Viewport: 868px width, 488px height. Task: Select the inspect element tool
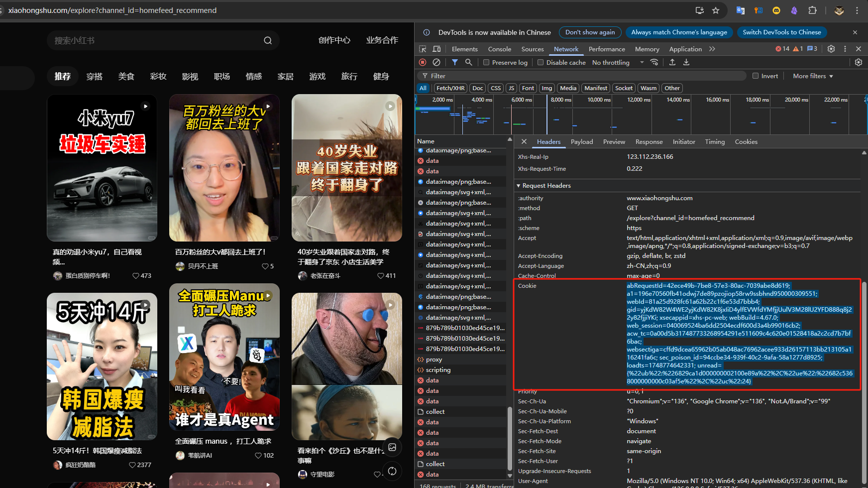[x=423, y=49]
